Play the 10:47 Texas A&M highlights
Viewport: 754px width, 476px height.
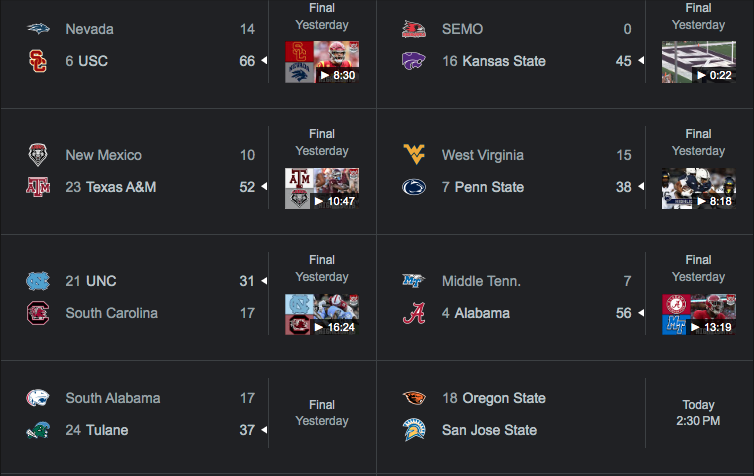322,188
